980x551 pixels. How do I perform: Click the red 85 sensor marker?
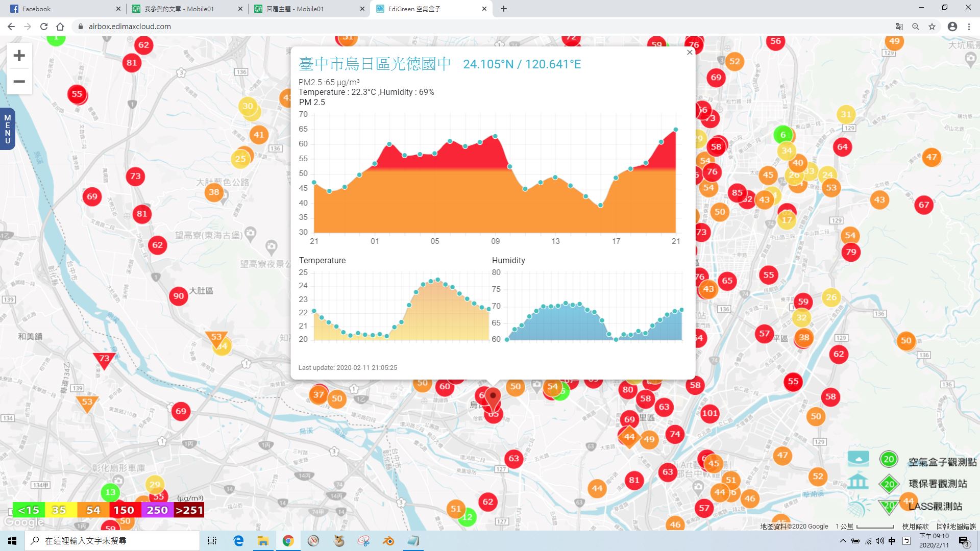point(737,193)
